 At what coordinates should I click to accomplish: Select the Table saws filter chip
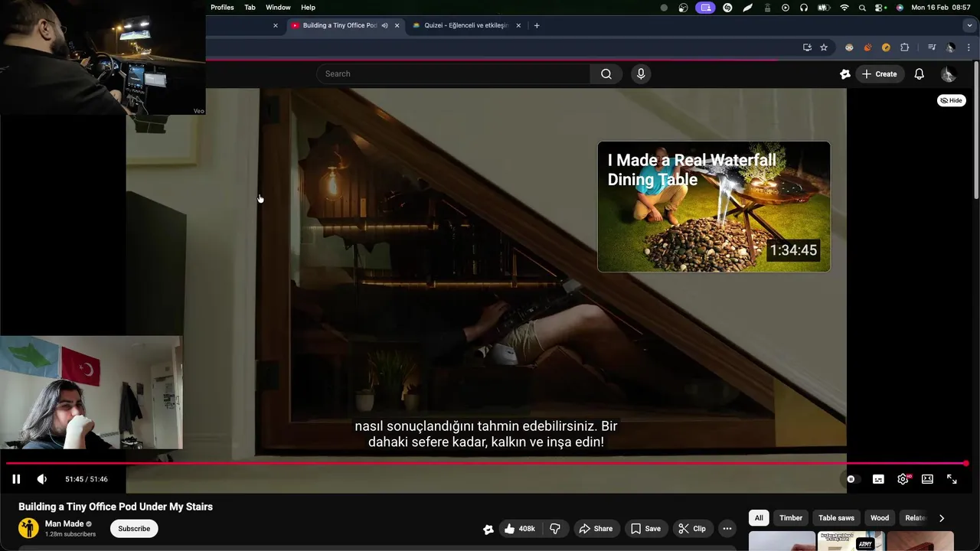(x=836, y=518)
